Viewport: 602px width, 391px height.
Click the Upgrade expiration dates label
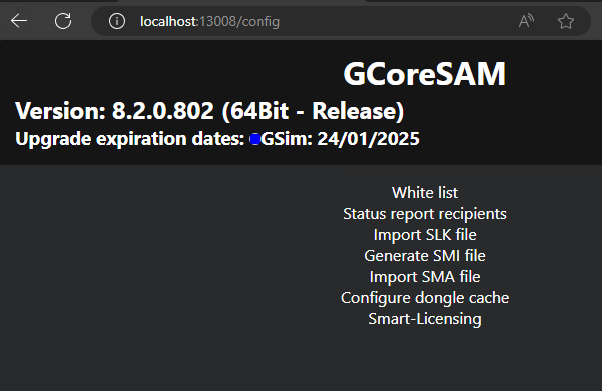(x=130, y=139)
